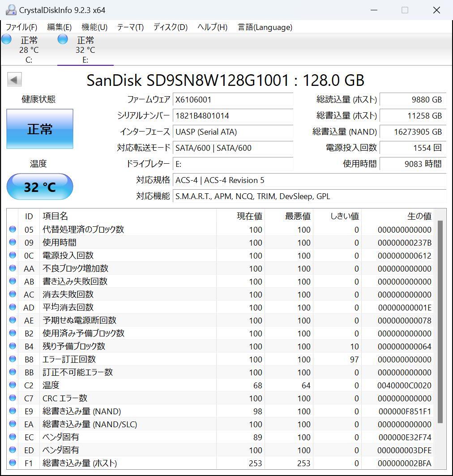Click total host reads value 9880 GB
The image size is (453, 476).
(x=413, y=100)
